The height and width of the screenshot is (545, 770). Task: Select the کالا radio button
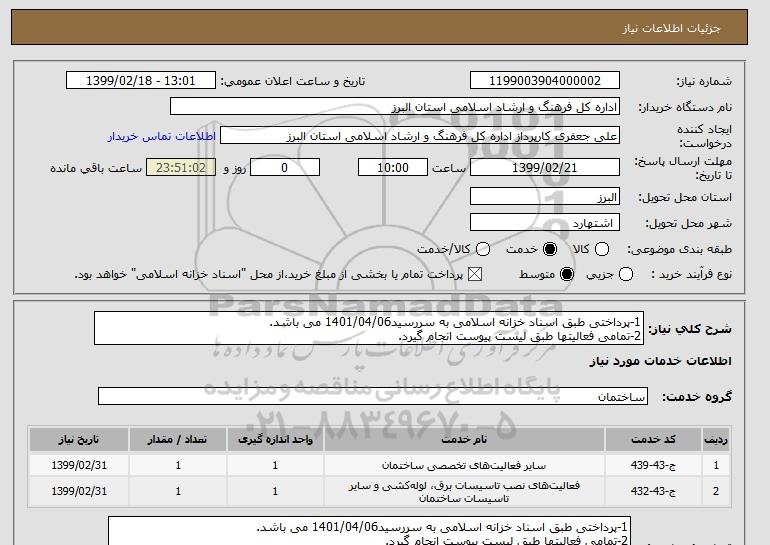coord(602,249)
